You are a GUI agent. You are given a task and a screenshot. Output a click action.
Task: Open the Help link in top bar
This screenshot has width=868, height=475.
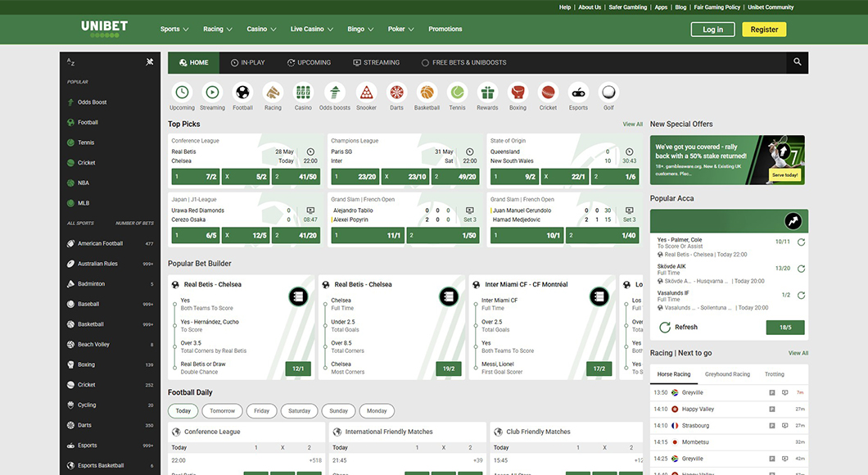tap(565, 7)
